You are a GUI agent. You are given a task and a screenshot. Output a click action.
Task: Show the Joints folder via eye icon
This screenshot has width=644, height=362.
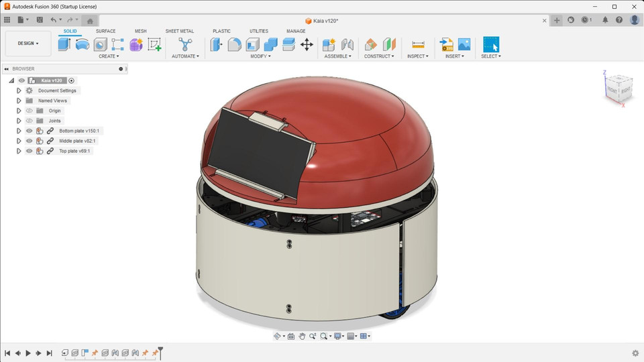[x=29, y=121]
